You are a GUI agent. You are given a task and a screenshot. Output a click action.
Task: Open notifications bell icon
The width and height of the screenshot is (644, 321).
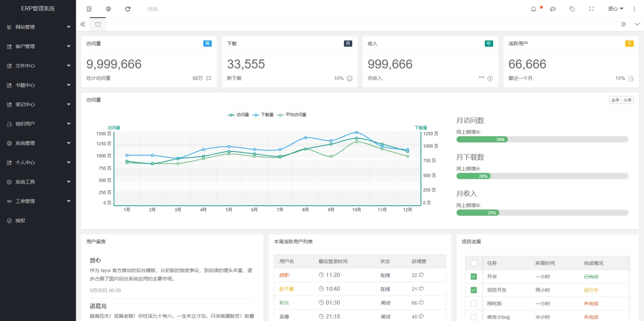coord(533,9)
